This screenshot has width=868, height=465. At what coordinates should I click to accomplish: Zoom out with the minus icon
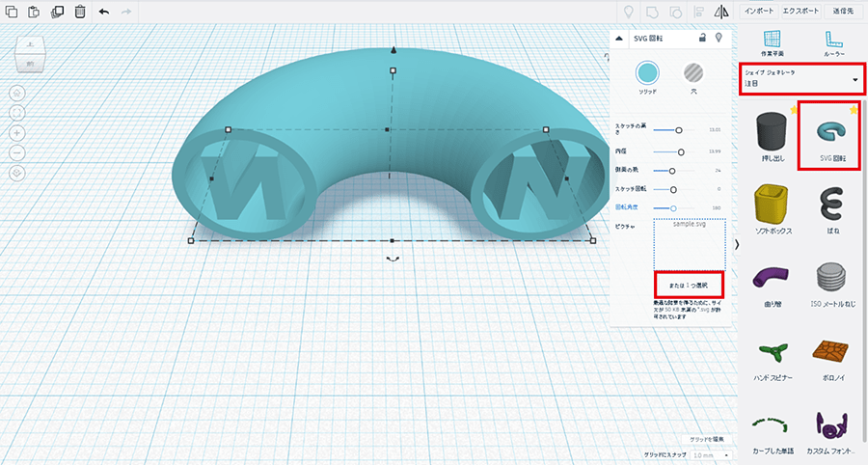click(17, 152)
